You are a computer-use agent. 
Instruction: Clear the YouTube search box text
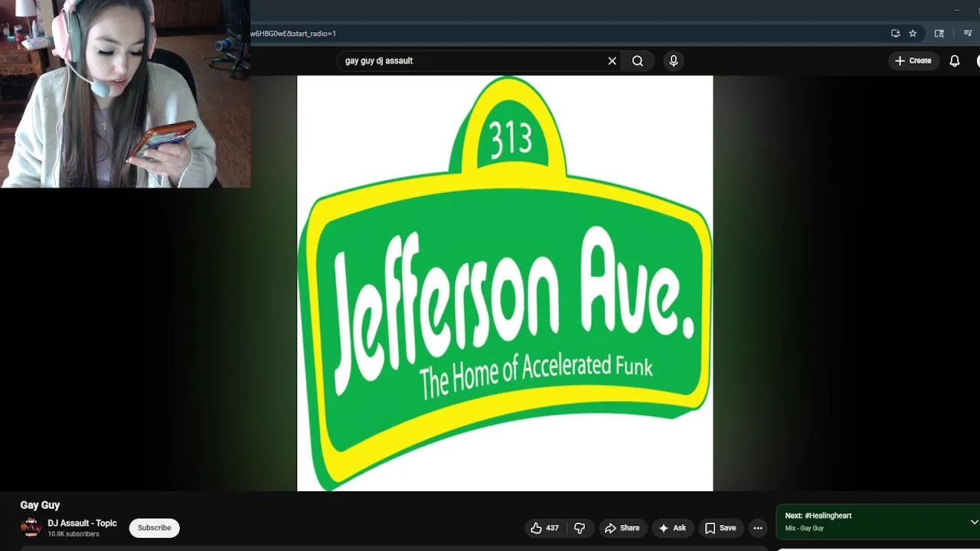(x=612, y=61)
